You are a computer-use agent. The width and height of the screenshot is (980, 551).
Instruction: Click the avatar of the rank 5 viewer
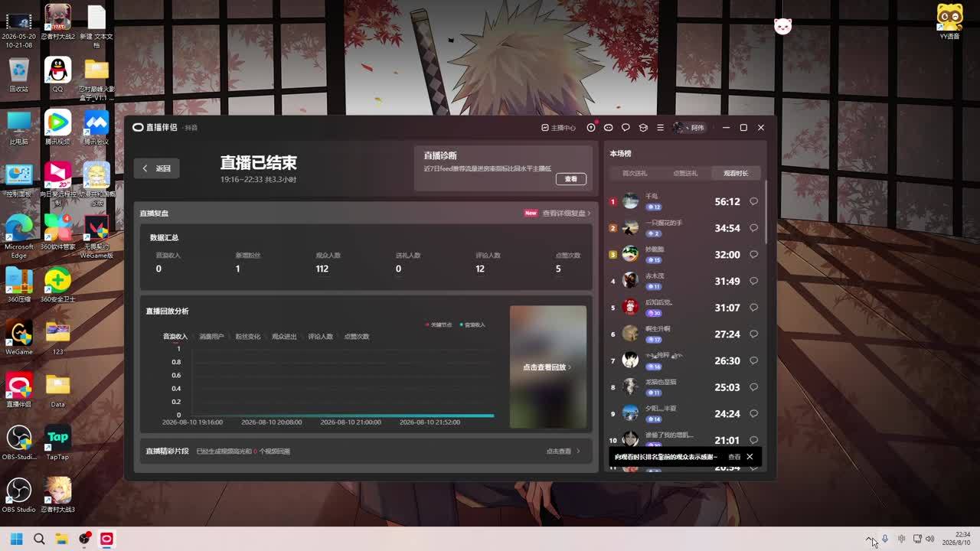pyautogui.click(x=630, y=307)
